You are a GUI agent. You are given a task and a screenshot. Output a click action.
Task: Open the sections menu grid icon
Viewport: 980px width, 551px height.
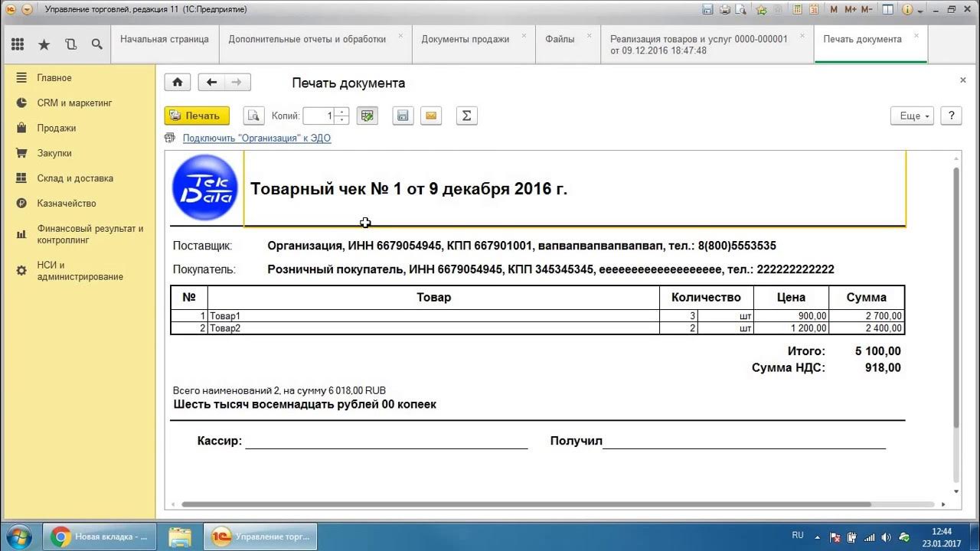[18, 44]
